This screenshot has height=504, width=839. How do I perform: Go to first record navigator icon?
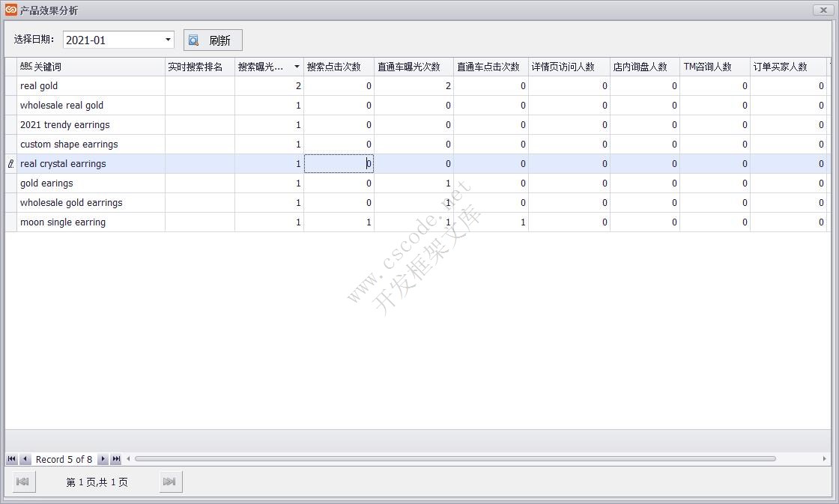coord(11,459)
